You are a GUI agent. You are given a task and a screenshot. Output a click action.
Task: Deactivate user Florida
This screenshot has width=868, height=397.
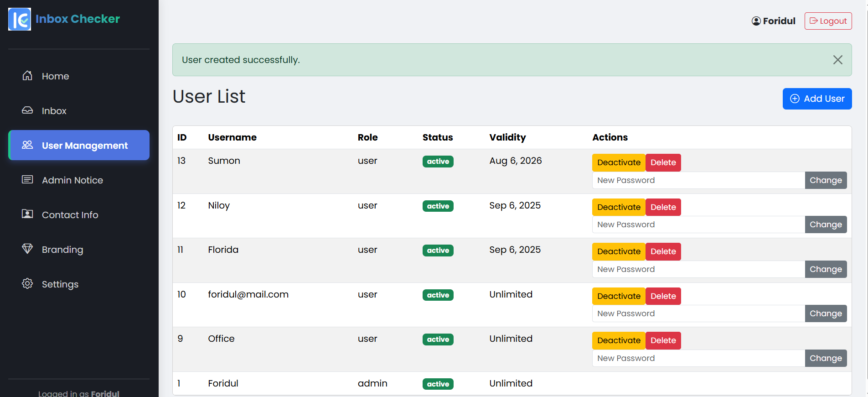(x=619, y=251)
